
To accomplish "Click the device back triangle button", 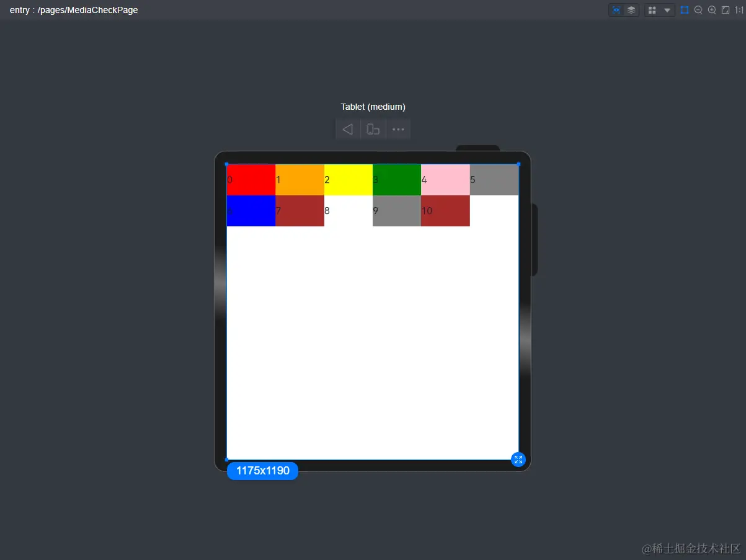I will click(x=348, y=129).
